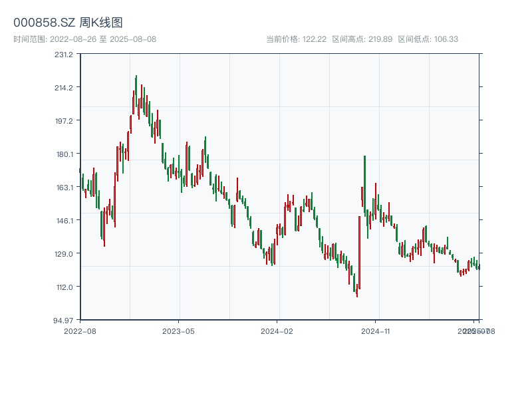The width and height of the screenshot is (532, 399).
Task: Click the 2024-02 x-axis date label
Action: [277, 331]
